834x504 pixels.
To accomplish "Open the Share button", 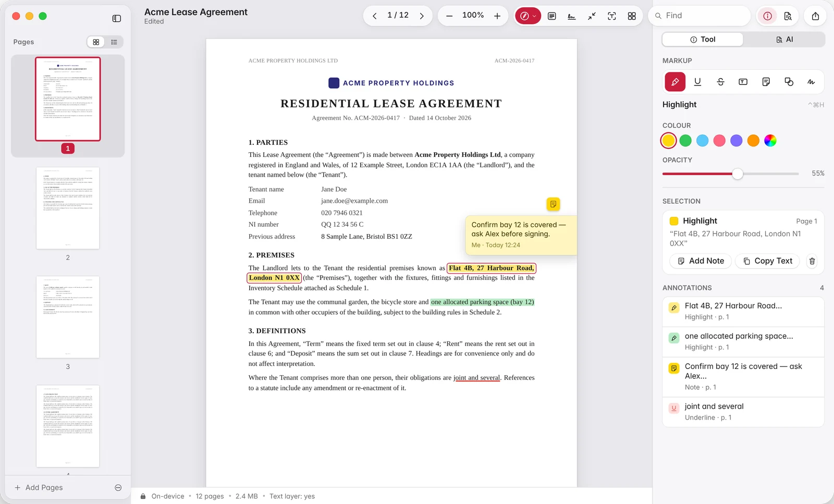I will pyautogui.click(x=815, y=16).
